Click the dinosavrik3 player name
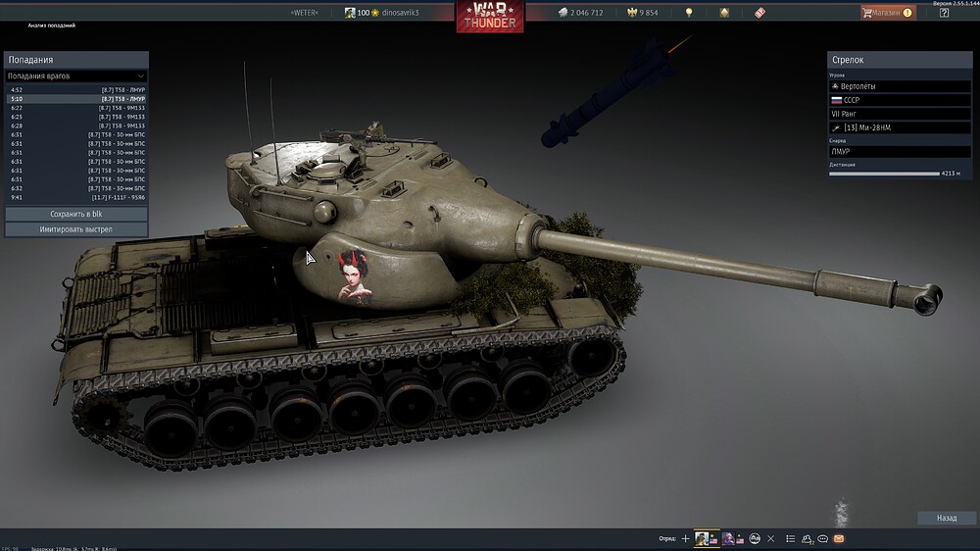 coord(400,13)
